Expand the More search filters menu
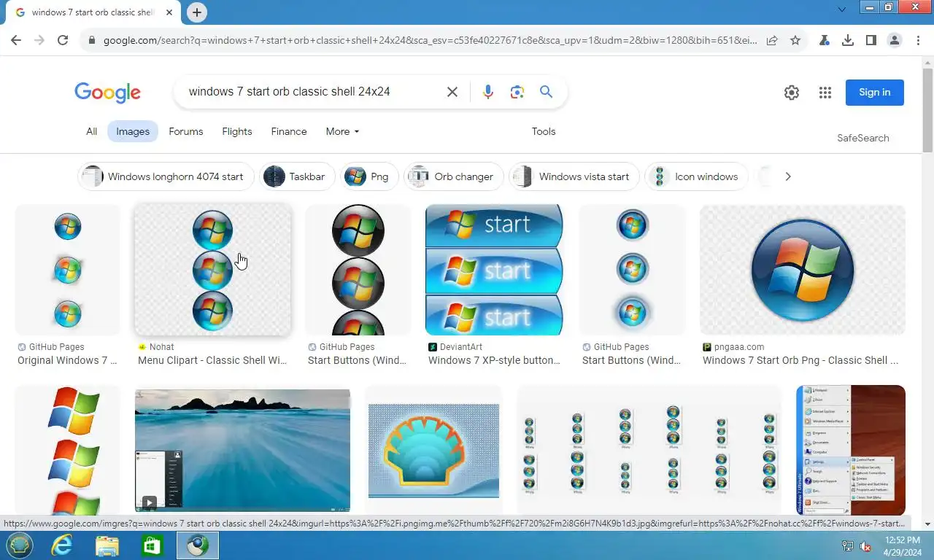Viewport: 934px width, 560px height. coord(342,131)
